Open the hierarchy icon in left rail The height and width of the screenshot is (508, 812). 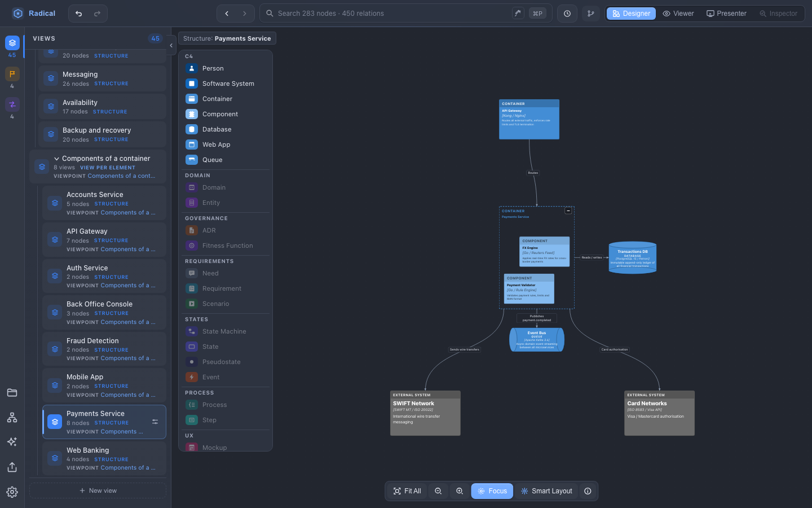click(x=12, y=418)
